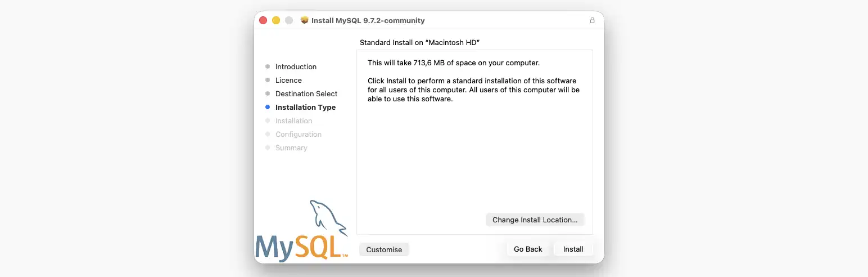Go Back to the previous step
This screenshot has height=277, width=868.
pos(528,249)
